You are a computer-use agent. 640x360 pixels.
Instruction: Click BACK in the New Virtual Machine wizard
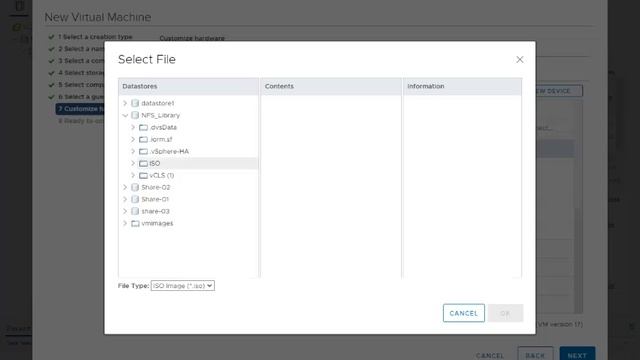point(535,354)
